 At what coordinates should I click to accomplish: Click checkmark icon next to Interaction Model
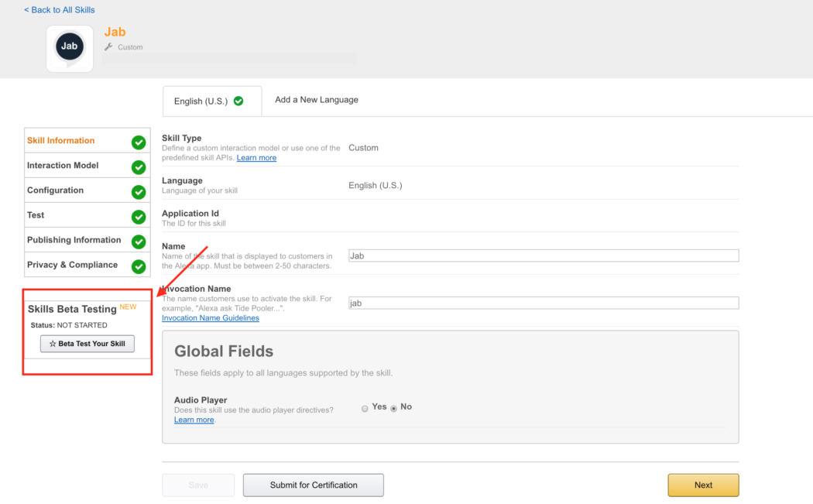139,167
